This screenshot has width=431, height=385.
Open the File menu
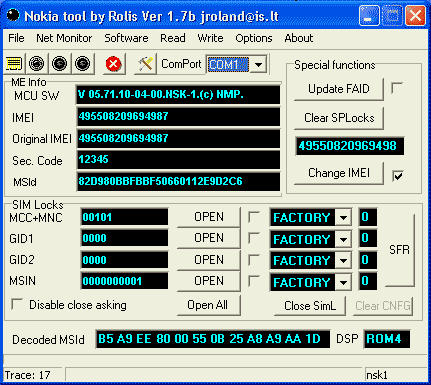tap(16, 38)
